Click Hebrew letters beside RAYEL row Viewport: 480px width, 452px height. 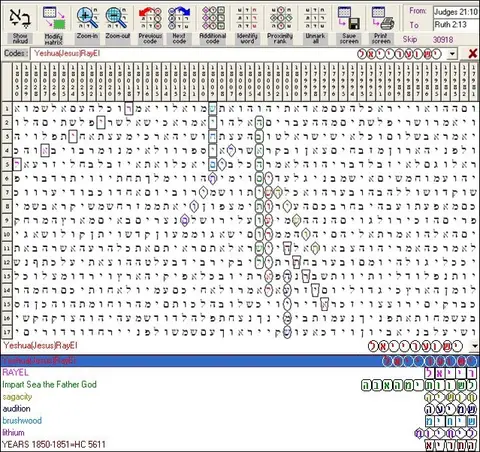click(x=451, y=373)
